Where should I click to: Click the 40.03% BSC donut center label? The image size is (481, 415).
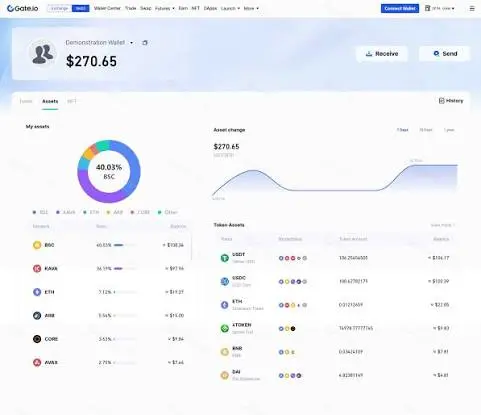click(109, 171)
